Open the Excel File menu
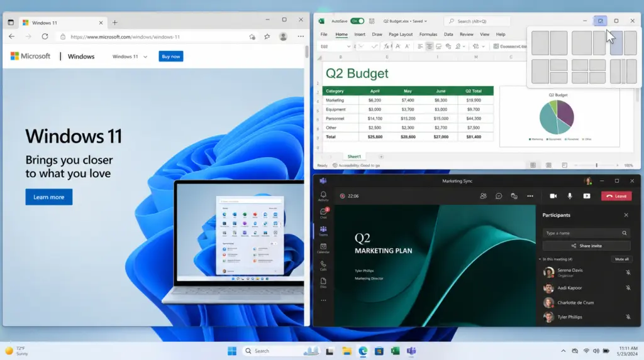Image resolution: width=644 pixels, height=360 pixels. [324, 35]
